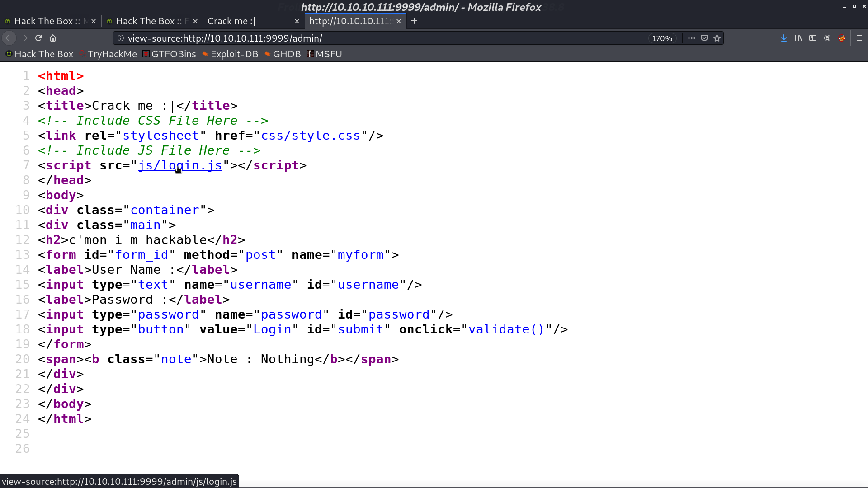Click the 'form_id' attribute value
Image resolution: width=868 pixels, height=488 pixels.
[x=142, y=255]
